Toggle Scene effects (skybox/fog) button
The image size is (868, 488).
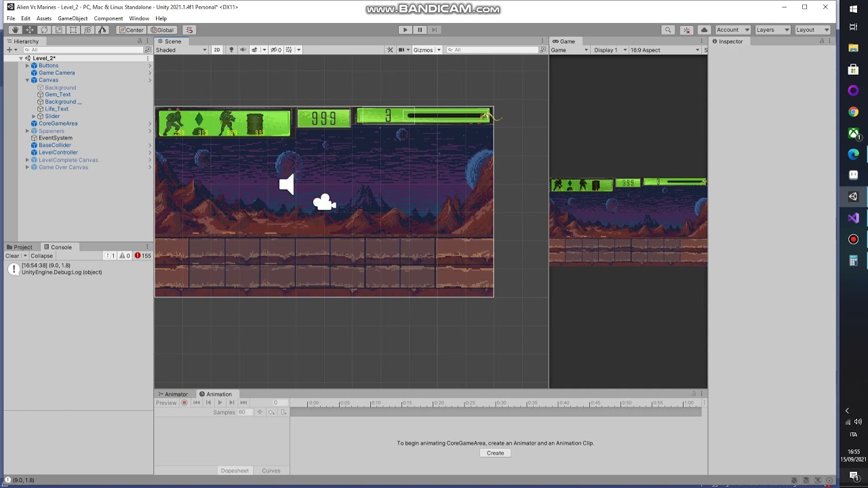254,49
